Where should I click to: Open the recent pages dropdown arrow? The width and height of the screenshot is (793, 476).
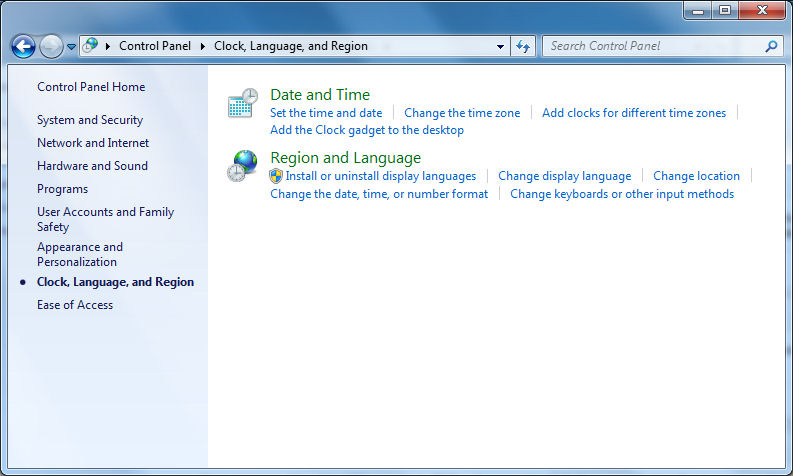[72, 47]
